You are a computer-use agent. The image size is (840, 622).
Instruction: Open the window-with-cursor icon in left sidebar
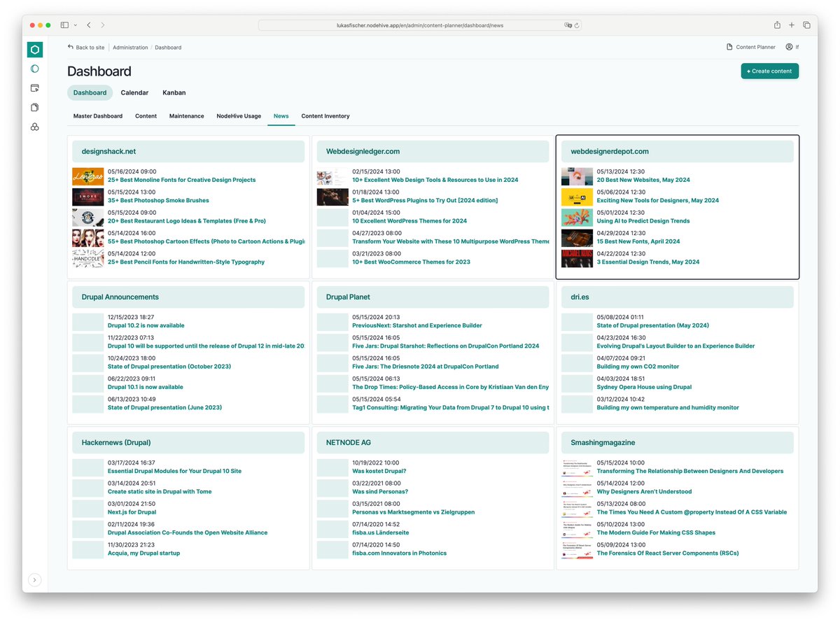(x=35, y=88)
